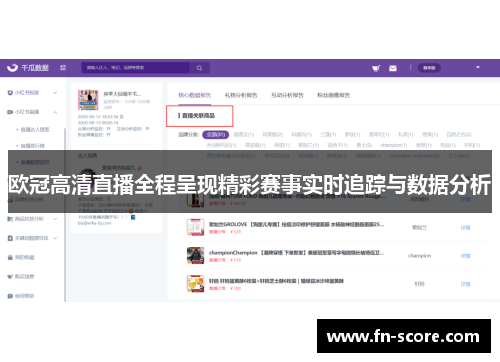Click the GROLOVE product thumbnail

(195, 227)
